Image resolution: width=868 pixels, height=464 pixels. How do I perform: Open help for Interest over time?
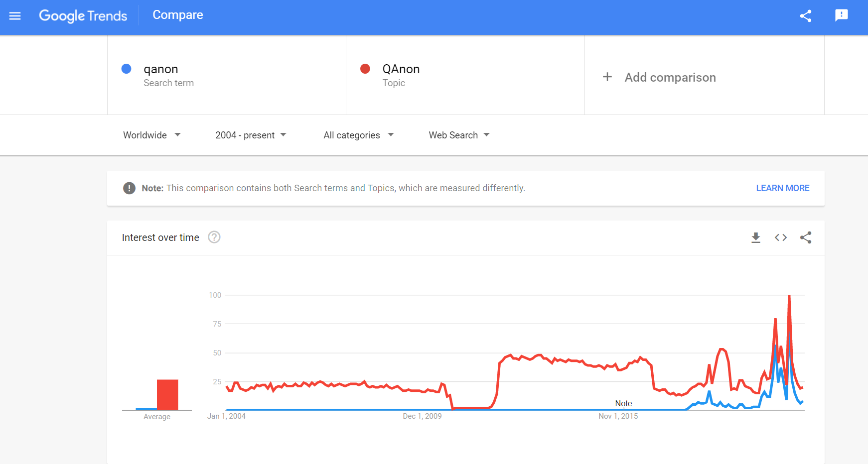[x=214, y=237]
